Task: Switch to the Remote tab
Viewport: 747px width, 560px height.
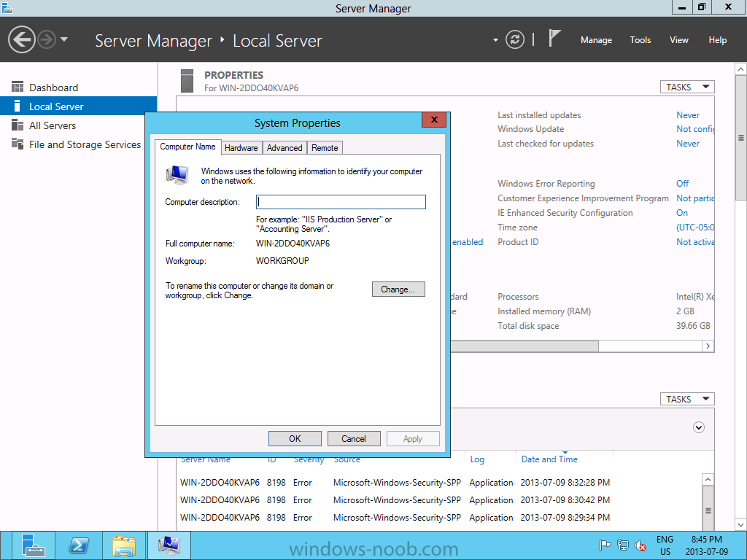Action: coord(325,148)
